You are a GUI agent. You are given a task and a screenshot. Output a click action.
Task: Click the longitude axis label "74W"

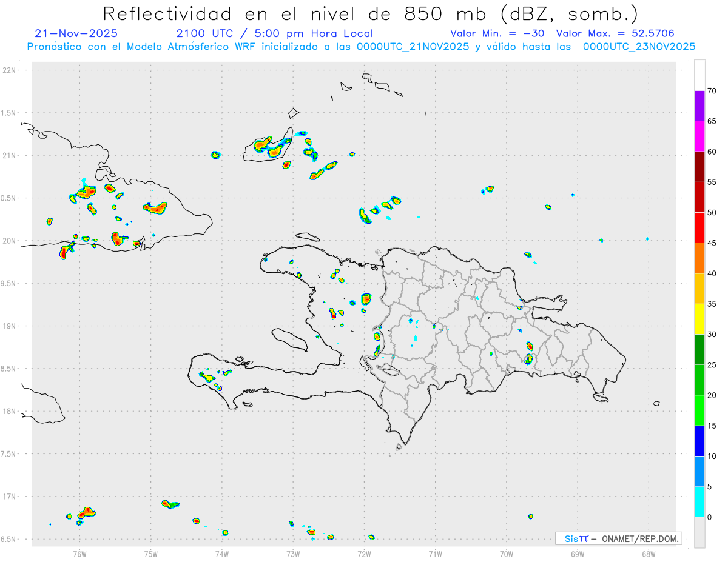point(222,554)
